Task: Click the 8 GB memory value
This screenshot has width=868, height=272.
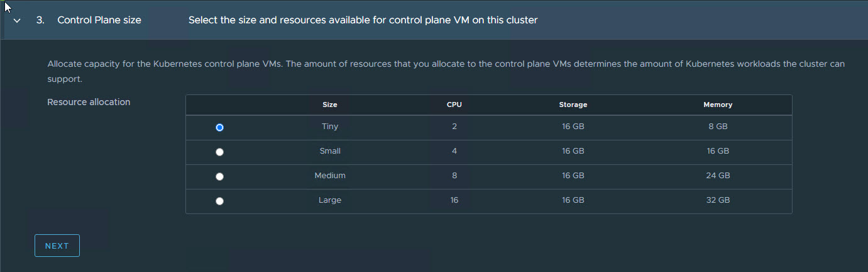Action: tap(717, 127)
